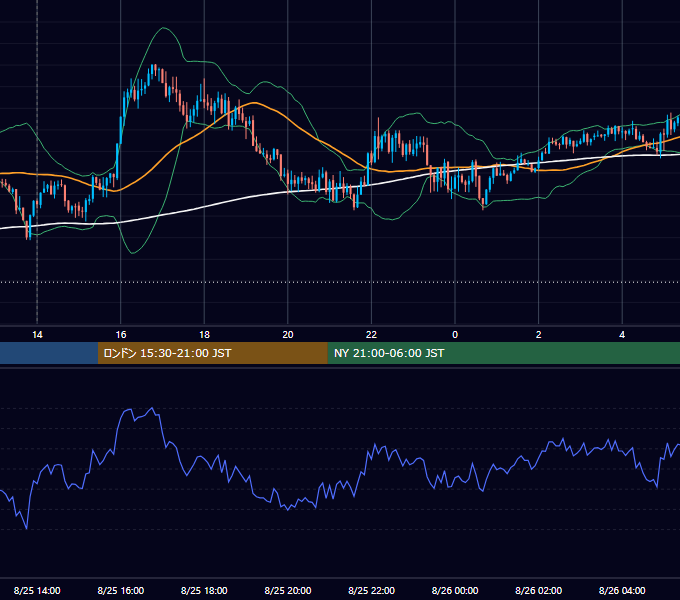Screen dimensions: 680x600
Task: Click the 8/25 16:00 date label
Action: 121,590
